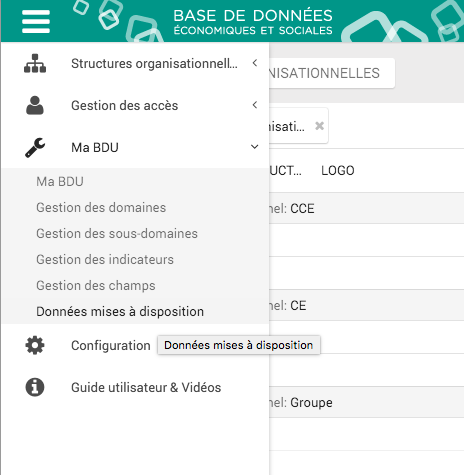Viewport: 464px width, 475px height.
Task: Expand the Gestion des accès chevron
Action: (255, 105)
